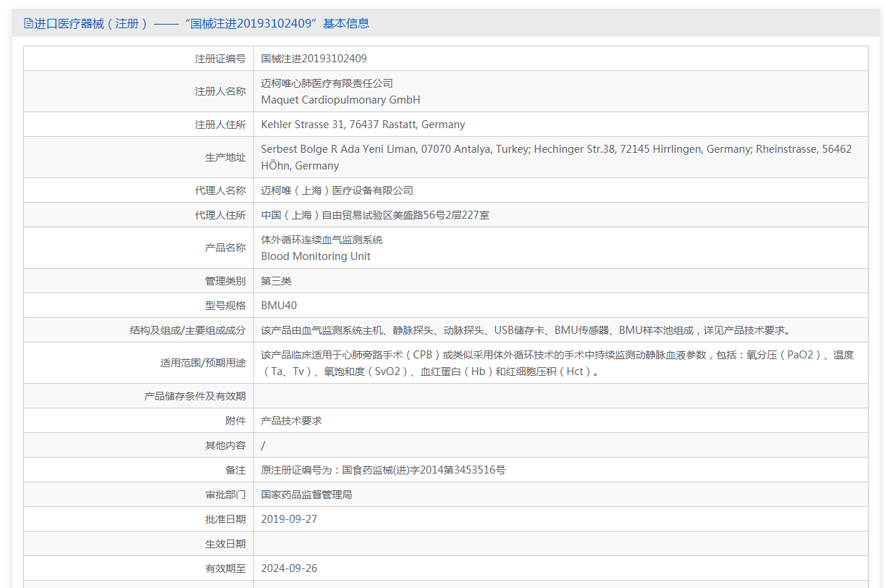
Task: Click the approval date 2019-09-27
Action: (x=289, y=519)
